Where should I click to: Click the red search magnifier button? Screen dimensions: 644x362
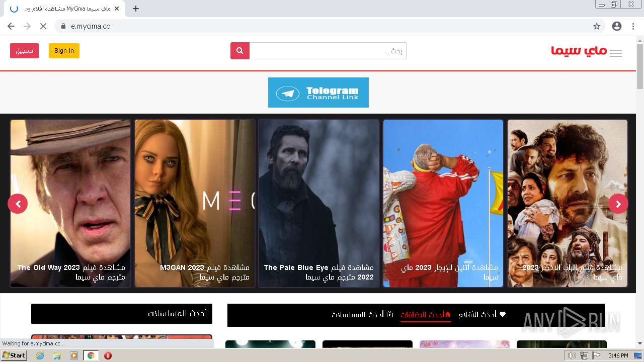(240, 51)
